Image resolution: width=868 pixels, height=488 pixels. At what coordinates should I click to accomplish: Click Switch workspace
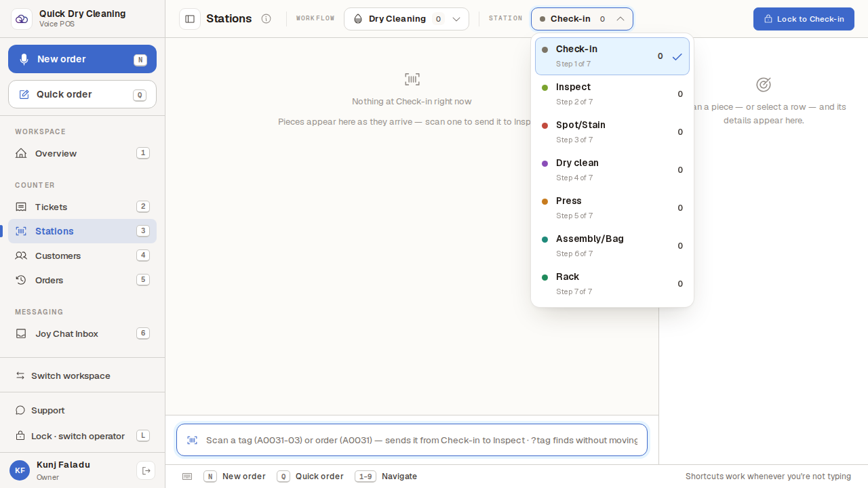(82, 375)
